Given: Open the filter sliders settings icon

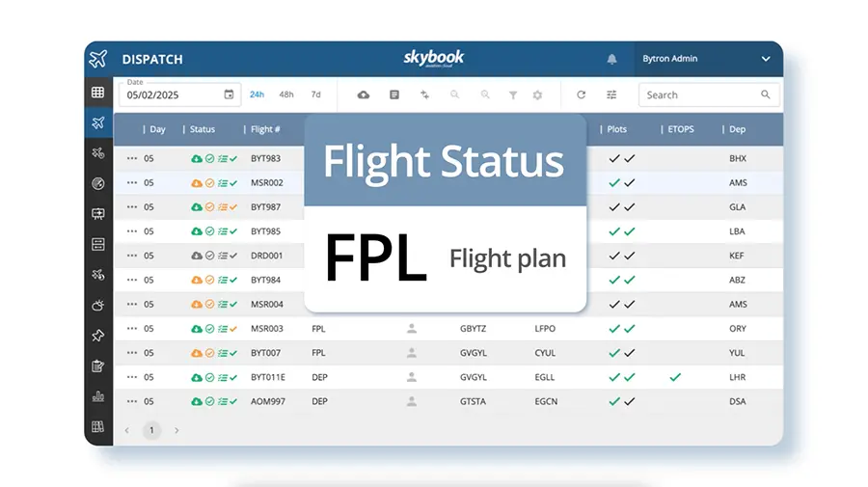Looking at the screenshot, I should click(x=611, y=95).
